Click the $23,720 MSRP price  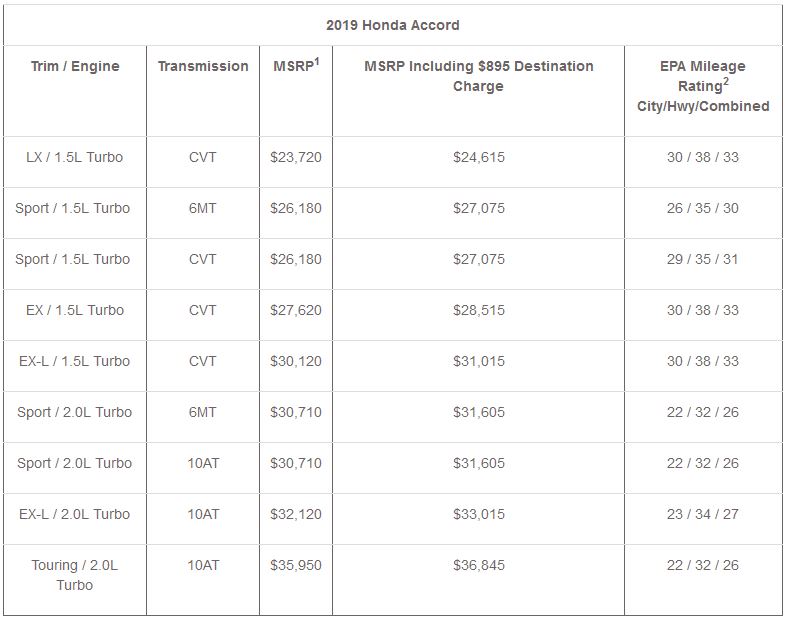click(296, 157)
